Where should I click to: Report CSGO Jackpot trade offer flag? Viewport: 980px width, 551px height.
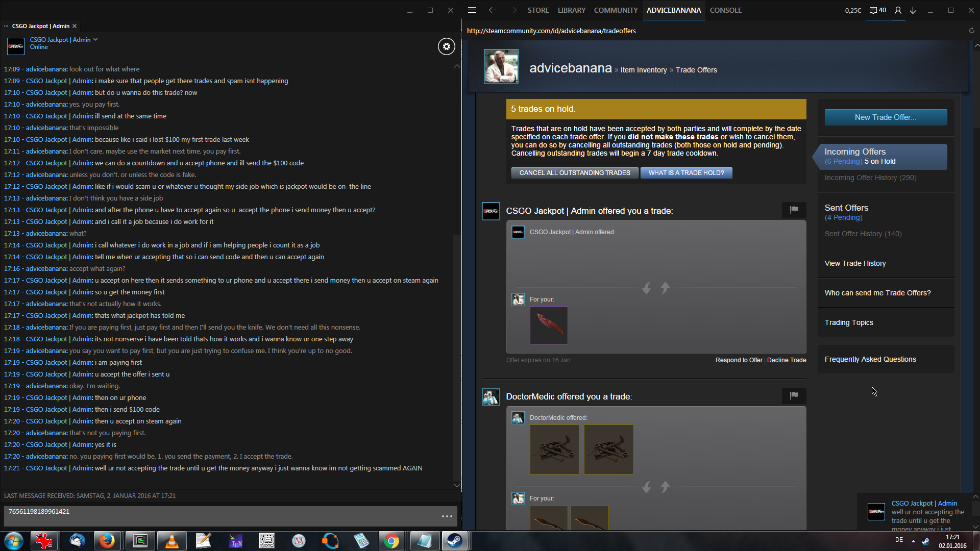coord(794,210)
